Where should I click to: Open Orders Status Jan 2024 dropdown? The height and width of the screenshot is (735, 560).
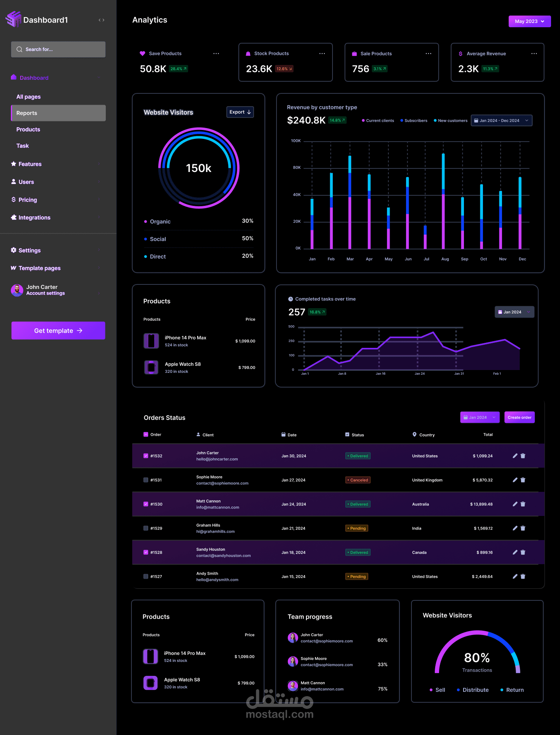tap(480, 417)
